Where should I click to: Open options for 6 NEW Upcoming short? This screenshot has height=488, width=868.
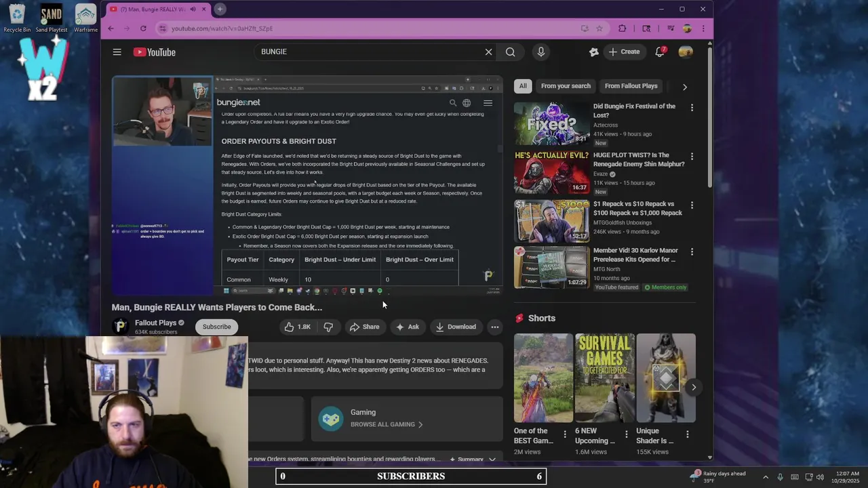626,434
